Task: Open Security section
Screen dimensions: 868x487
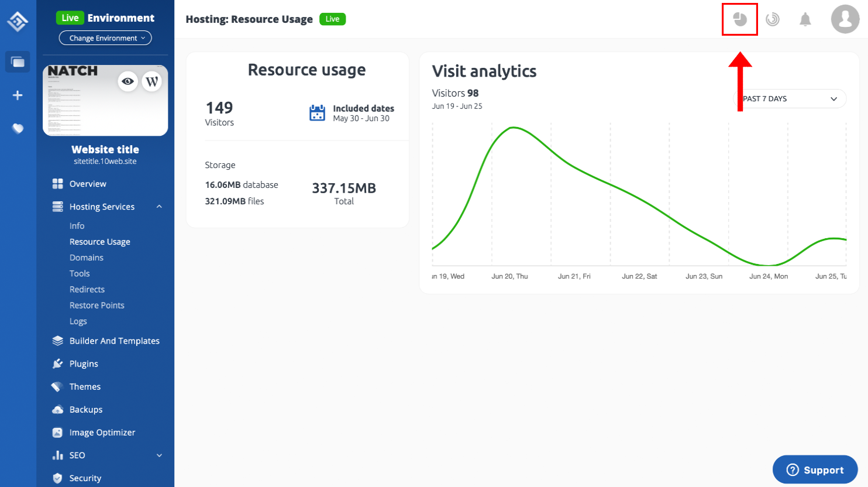Action: click(x=85, y=478)
